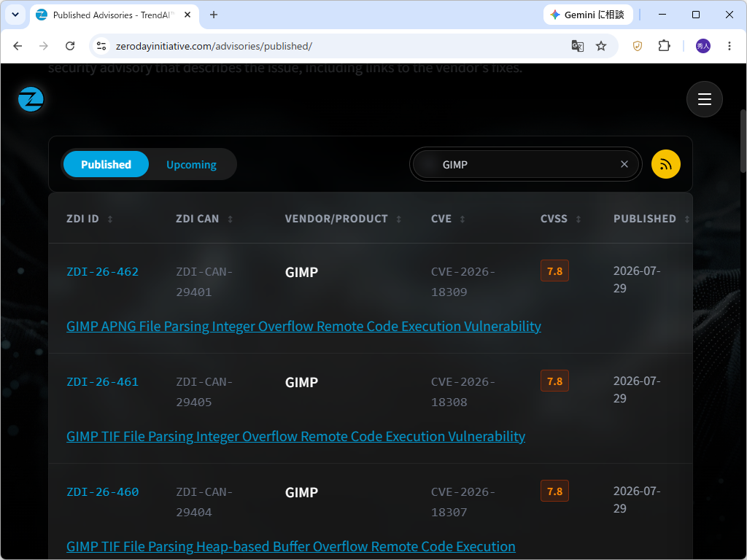Open the shield extension icon
The image size is (747, 560).
(638, 46)
